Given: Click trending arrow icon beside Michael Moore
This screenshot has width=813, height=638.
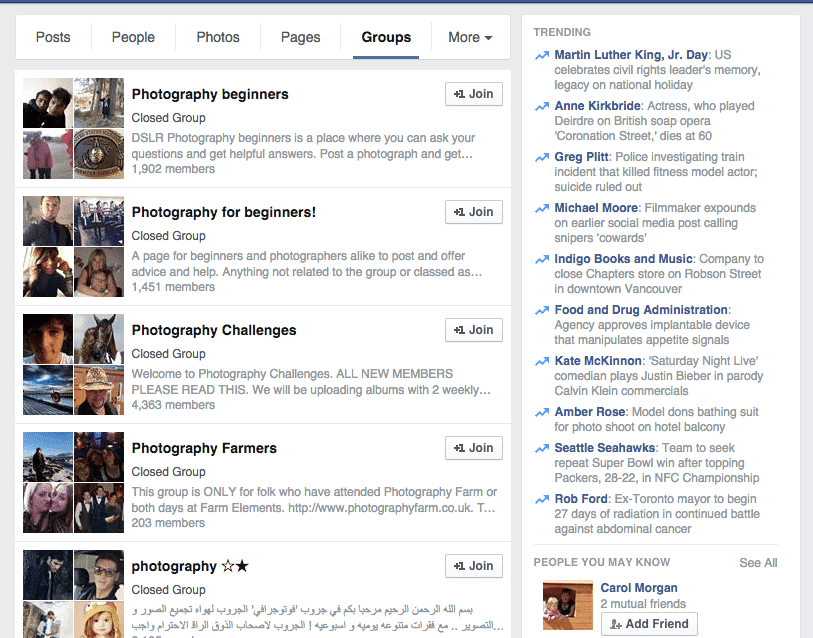Looking at the screenshot, I should point(542,208).
